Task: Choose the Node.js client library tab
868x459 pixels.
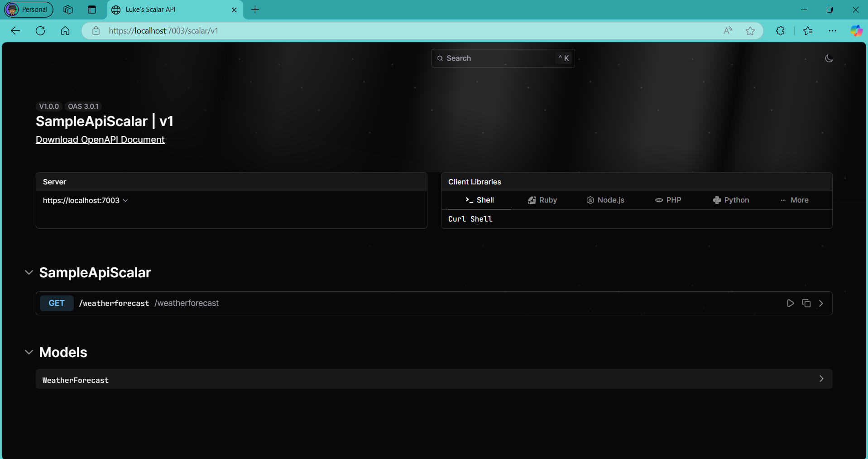Action: [605, 200]
